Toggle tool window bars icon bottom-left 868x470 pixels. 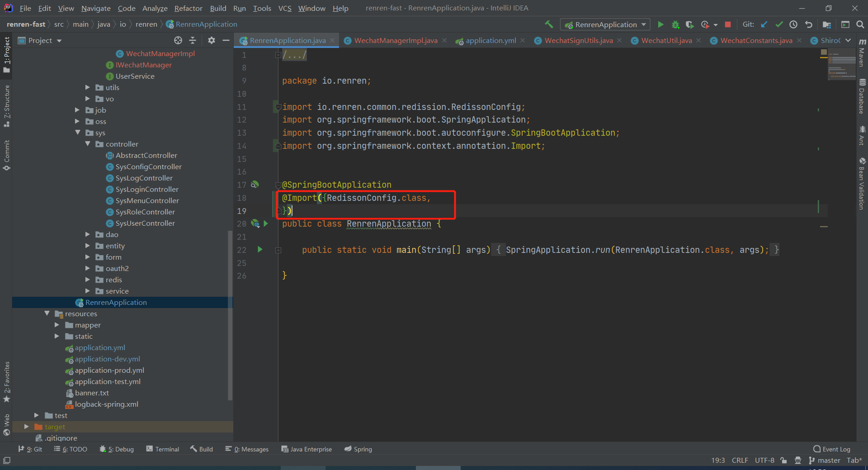[6, 461]
